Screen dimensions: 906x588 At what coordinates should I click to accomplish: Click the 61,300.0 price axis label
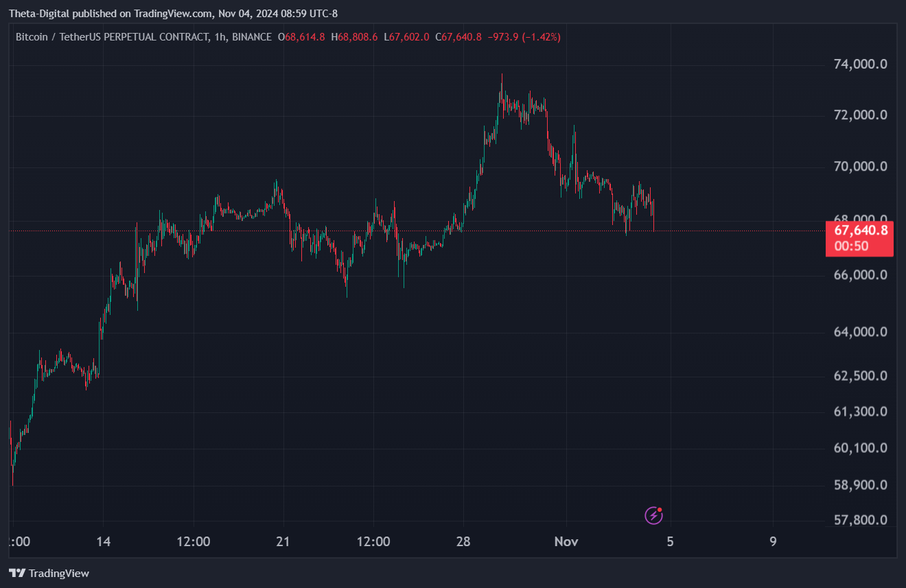coord(861,412)
